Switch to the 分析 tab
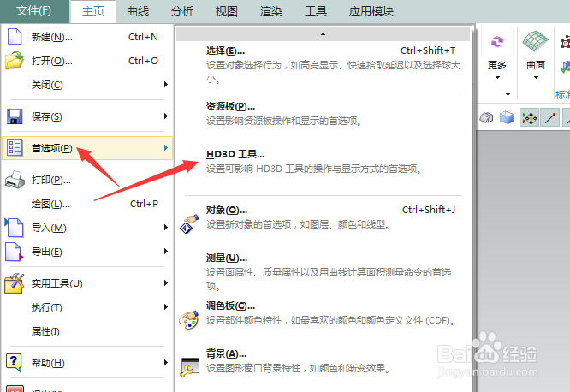This screenshot has height=392, width=570. [182, 11]
